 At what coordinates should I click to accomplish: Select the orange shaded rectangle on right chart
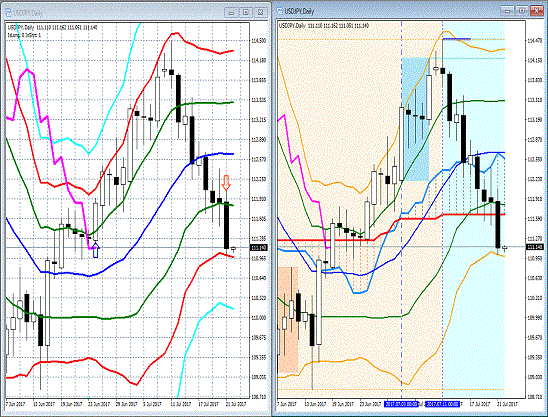288,320
